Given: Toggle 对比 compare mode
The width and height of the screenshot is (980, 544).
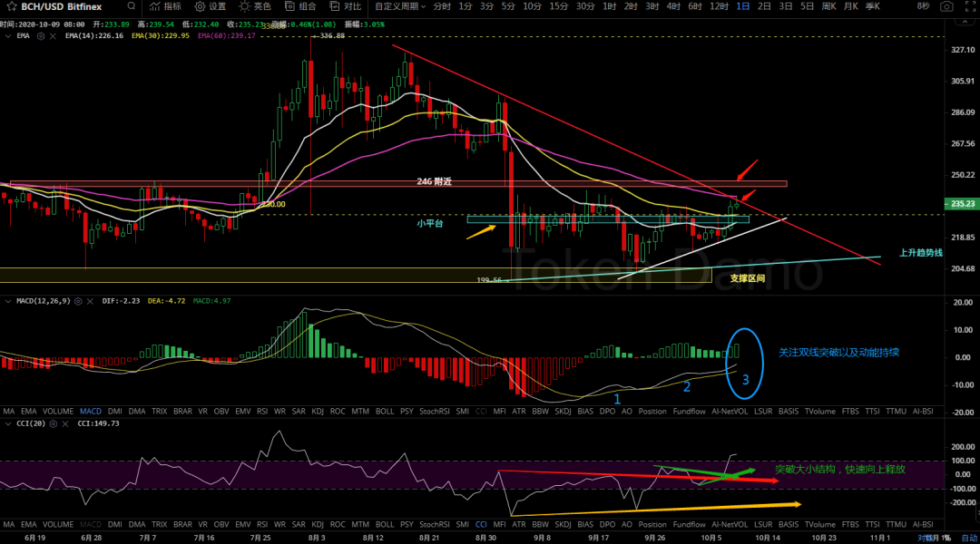Looking at the screenshot, I should pyautogui.click(x=345, y=6).
